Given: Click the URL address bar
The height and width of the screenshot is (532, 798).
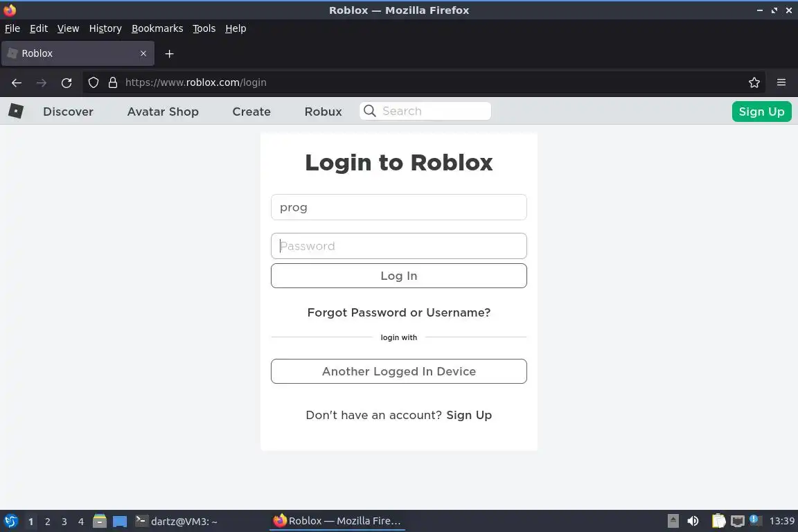Looking at the screenshot, I should pyautogui.click(x=423, y=82).
